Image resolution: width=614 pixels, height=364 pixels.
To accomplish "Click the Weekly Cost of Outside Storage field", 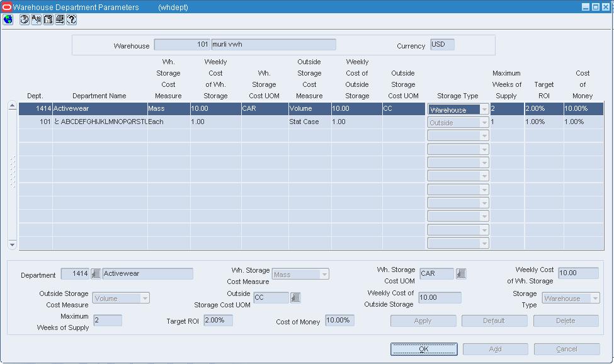I will point(440,298).
